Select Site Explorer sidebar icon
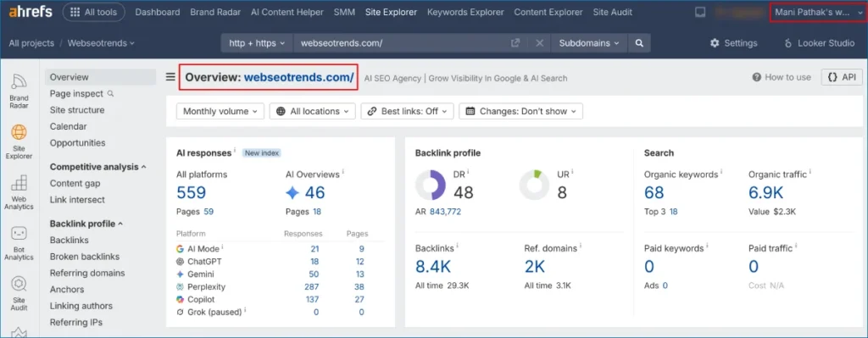The width and height of the screenshot is (868, 338). click(19, 141)
